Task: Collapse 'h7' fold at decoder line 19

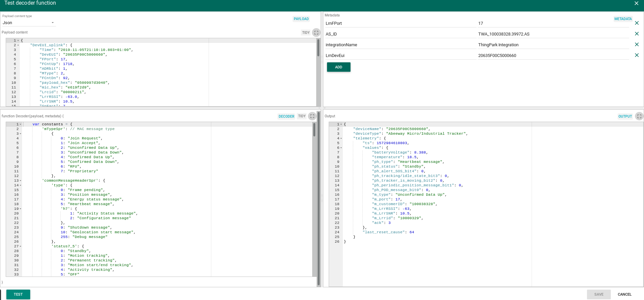Action: 20,209
